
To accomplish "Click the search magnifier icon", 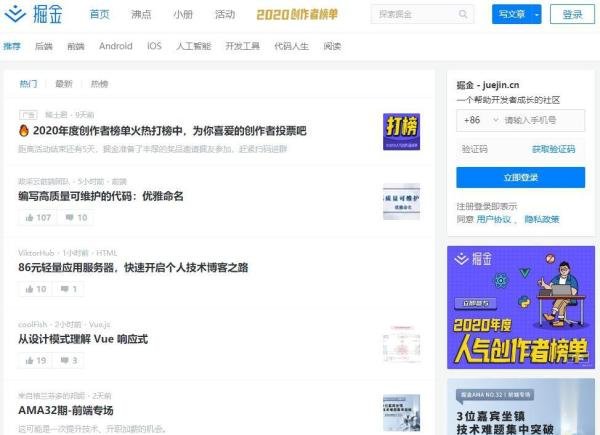I will coord(463,15).
